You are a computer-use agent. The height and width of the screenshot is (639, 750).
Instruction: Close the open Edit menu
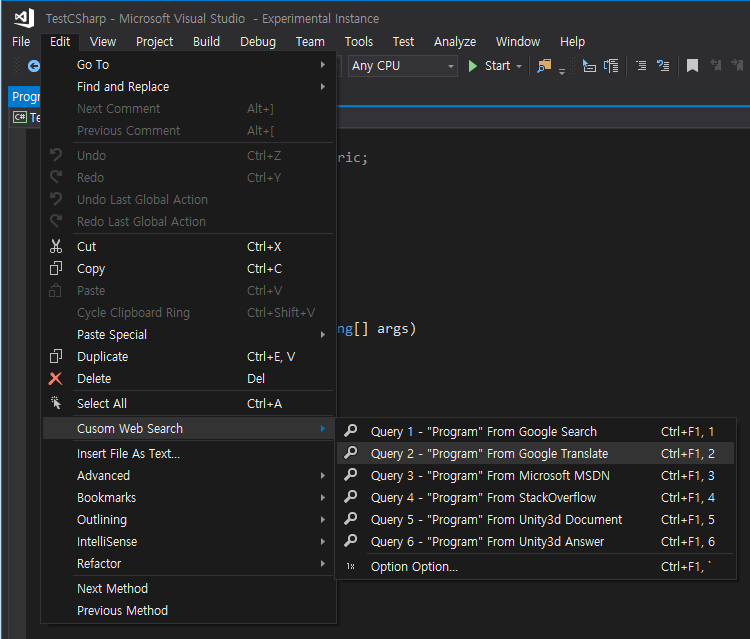point(60,42)
